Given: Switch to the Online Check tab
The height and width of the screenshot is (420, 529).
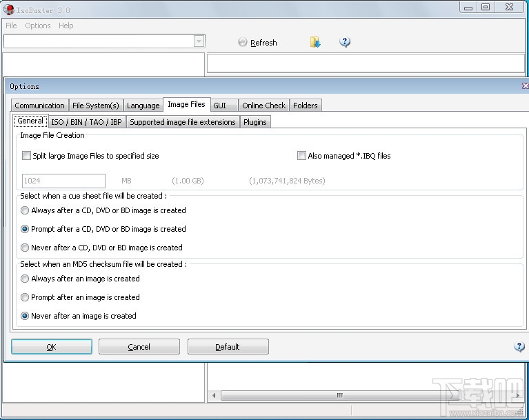Looking at the screenshot, I should (264, 106).
